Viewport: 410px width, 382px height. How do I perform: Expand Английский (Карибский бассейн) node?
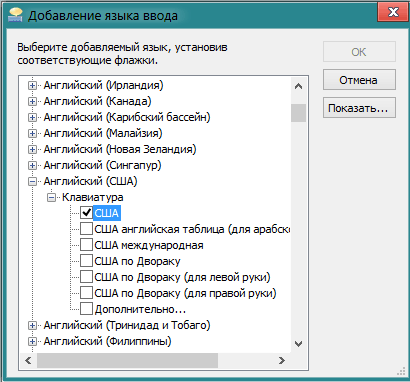[32, 117]
